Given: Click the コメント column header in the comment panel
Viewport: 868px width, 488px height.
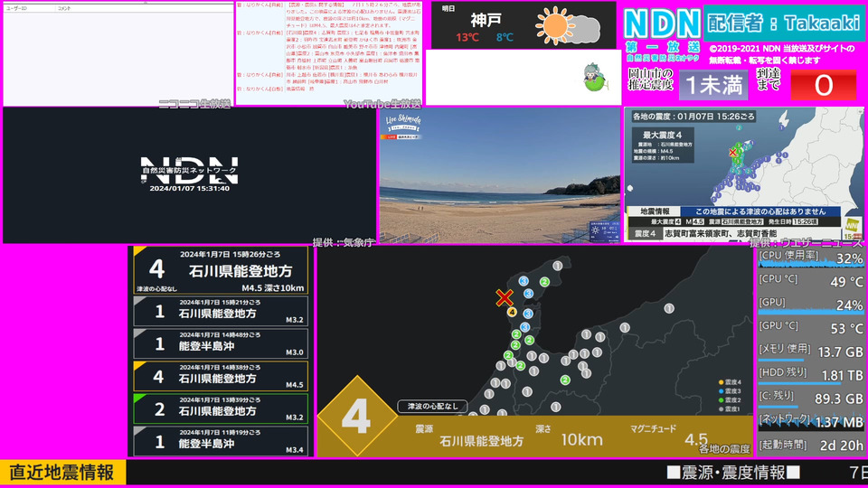Looking at the screenshot, I should (65, 8).
